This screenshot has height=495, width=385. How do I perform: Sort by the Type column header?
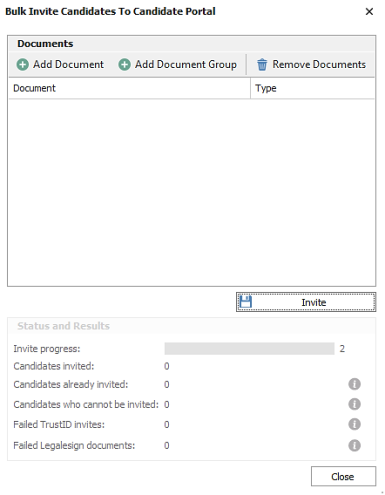pyautogui.click(x=313, y=88)
